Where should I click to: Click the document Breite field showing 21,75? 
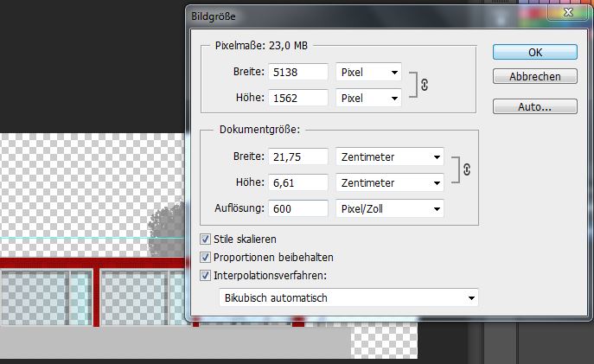298,156
